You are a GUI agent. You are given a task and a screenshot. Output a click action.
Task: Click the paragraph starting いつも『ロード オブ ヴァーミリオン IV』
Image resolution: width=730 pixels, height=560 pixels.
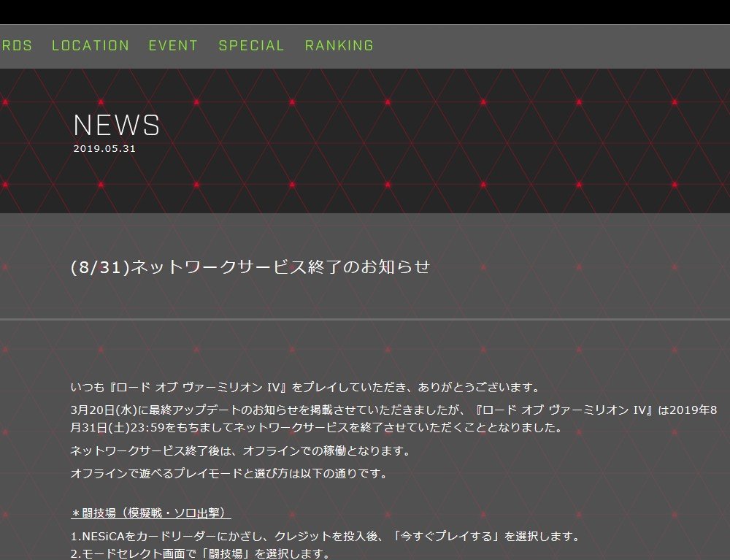click(305, 387)
